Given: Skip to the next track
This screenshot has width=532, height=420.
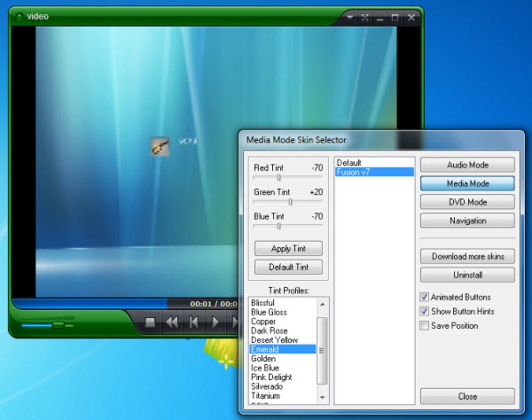Looking at the screenshot, I should pyautogui.click(x=235, y=322).
